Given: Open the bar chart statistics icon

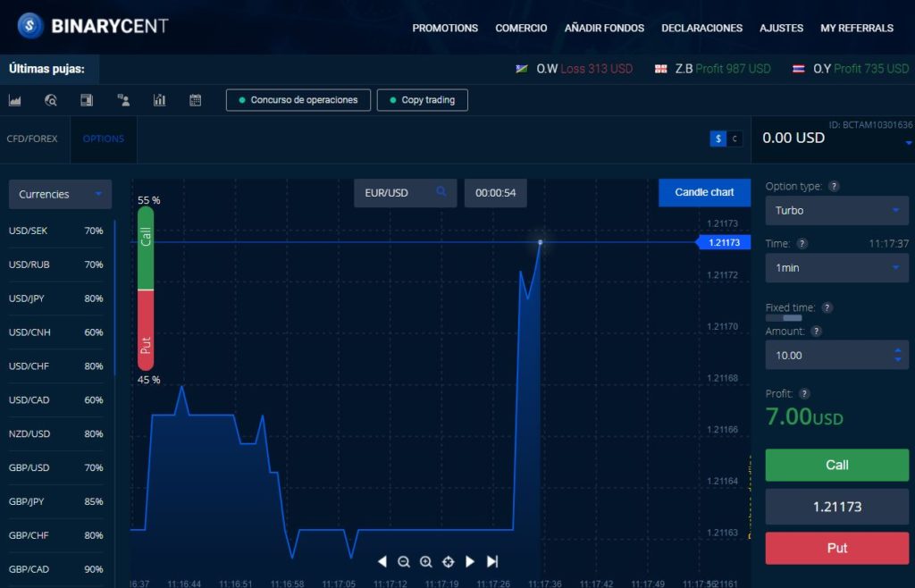Looking at the screenshot, I should pyautogui.click(x=159, y=100).
